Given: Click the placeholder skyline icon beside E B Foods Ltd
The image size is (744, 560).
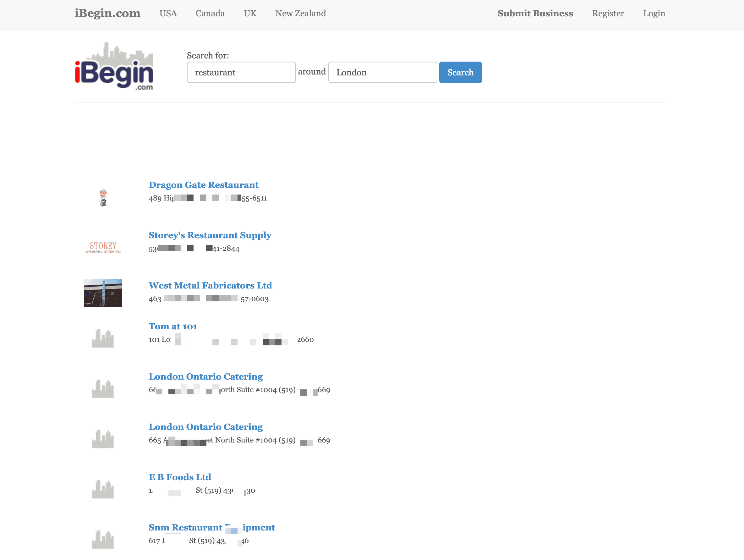Looking at the screenshot, I should [x=103, y=489].
